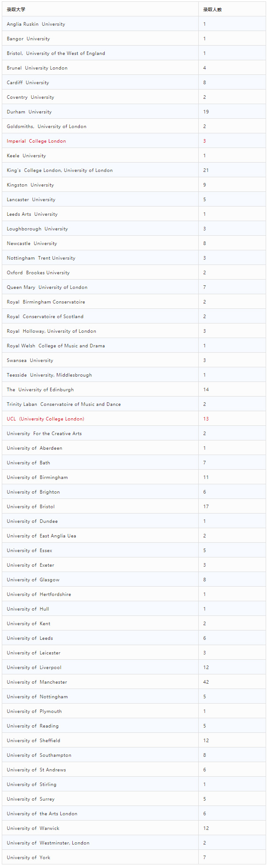Click Teesside University, Middlesbrough
The width and height of the screenshot is (267, 868).
click(49, 375)
